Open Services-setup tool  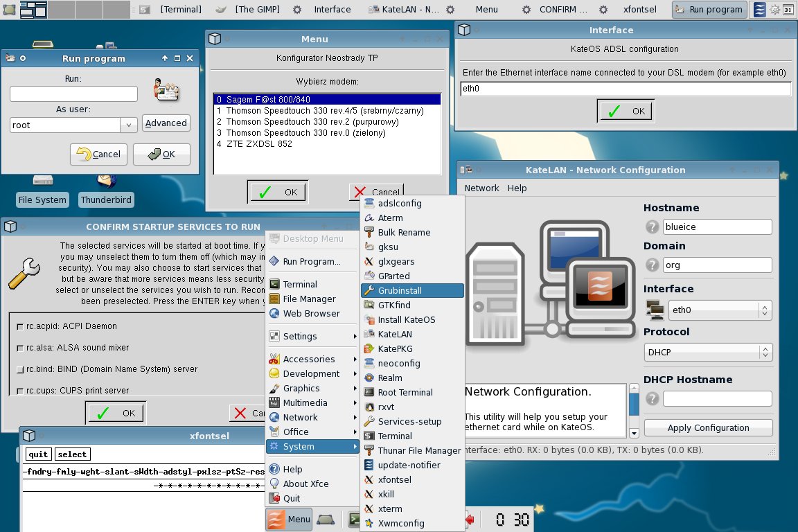pyautogui.click(x=412, y=422)
